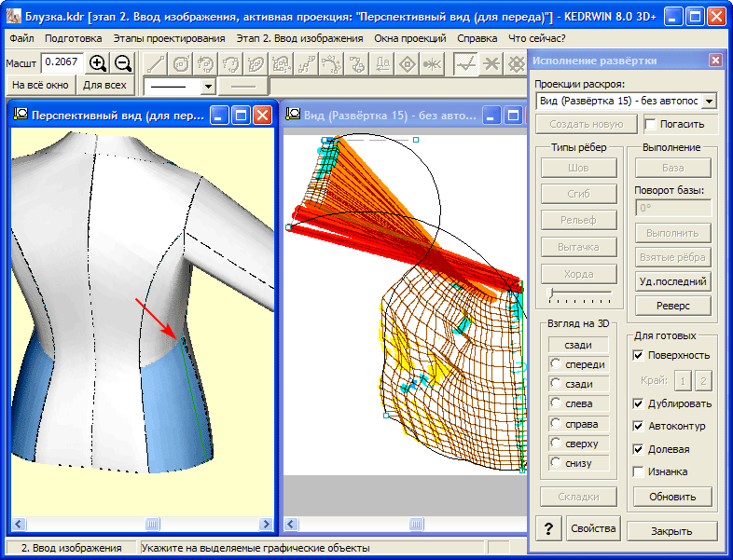Select the слева 3D view radio button

click(x=556, y=403)
